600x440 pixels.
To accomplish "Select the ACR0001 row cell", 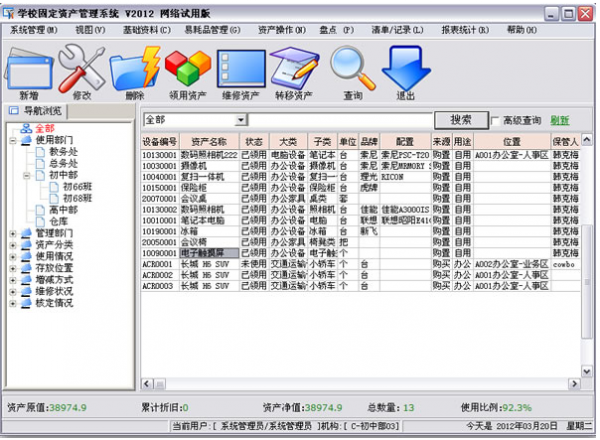I will [x=160, y=264].
